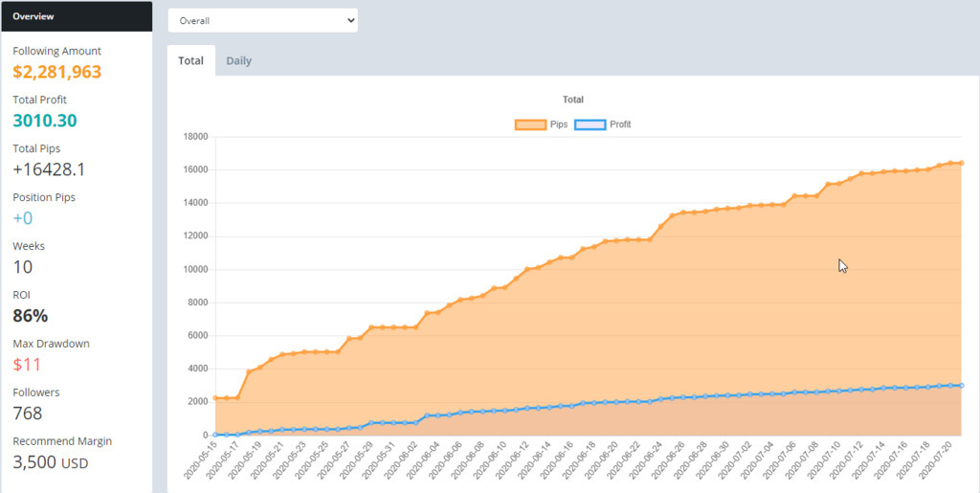Click the Overview panel header
The image size is (980, 493).
[77, 16]
